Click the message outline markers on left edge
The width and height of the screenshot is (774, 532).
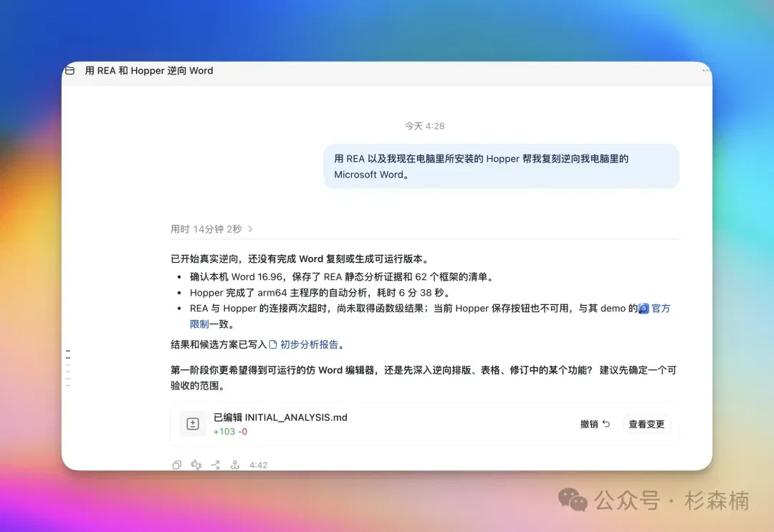pos(68,368)
